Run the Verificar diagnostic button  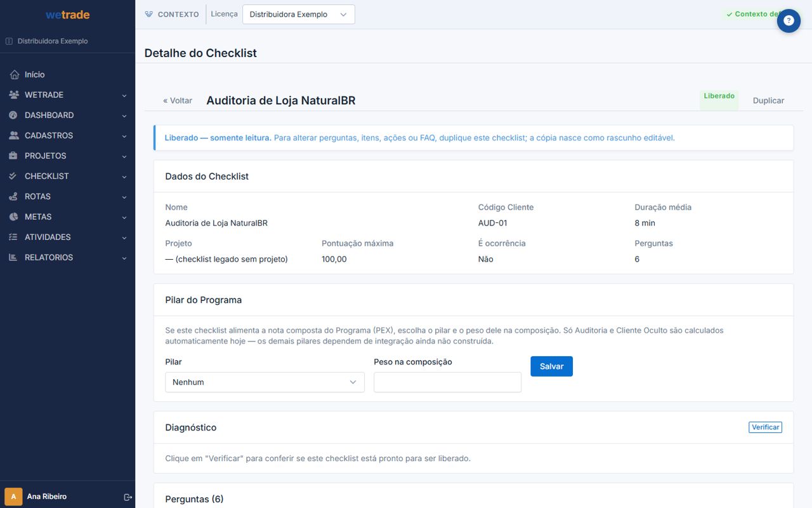pyautogui.click(x=765, y=427)
